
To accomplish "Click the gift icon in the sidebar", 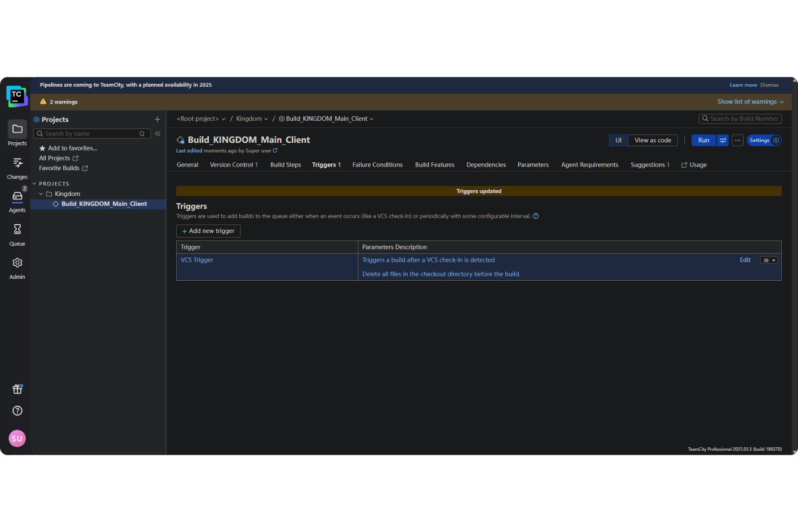I will coord(17,389).
